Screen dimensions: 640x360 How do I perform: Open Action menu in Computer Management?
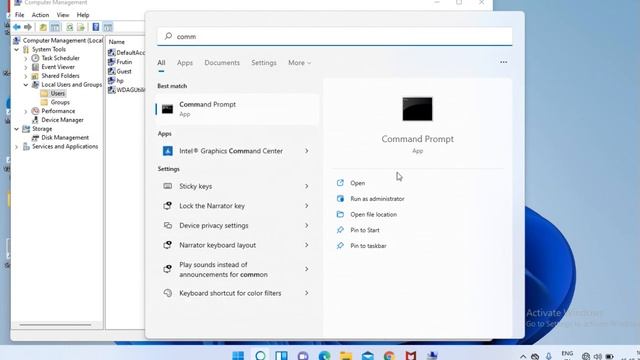pyautogui.click(x=40, y=15)
